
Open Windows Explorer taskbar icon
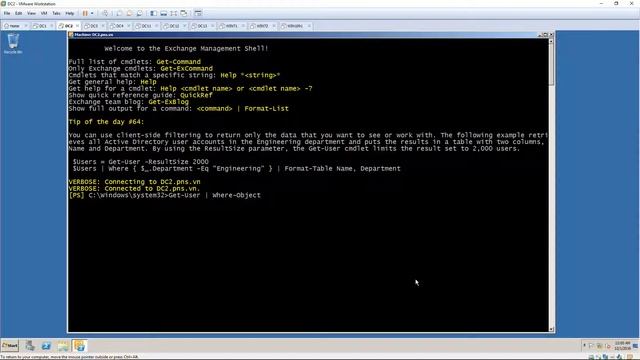63,346
